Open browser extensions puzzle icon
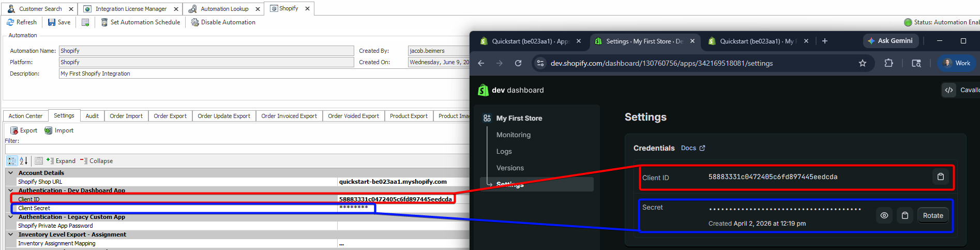This screenshot has width=980, height=250. 888,63
